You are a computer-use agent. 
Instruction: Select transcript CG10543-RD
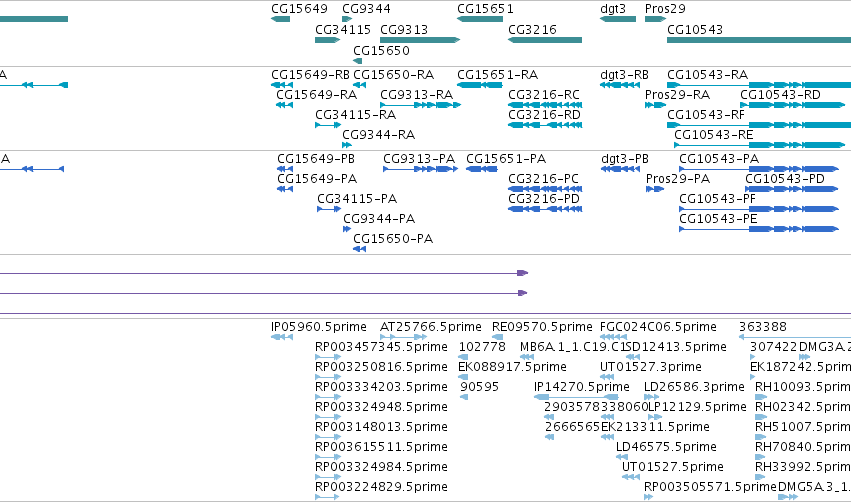(x=792, y=105)
